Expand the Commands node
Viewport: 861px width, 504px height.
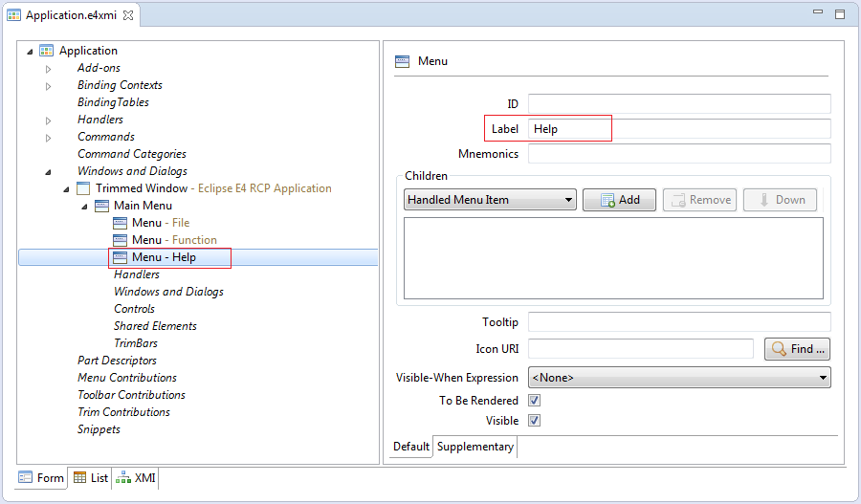pyautogui.click(x=49, y=138)
